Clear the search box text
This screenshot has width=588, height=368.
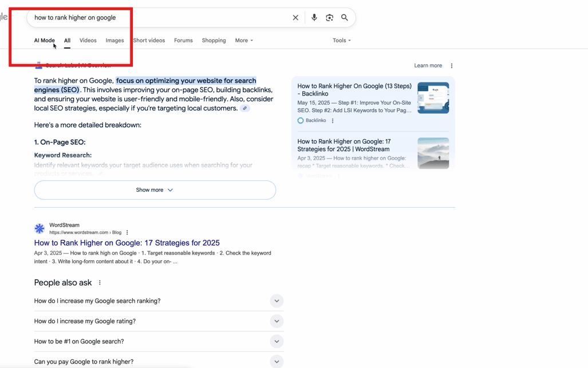click(295, 18)
